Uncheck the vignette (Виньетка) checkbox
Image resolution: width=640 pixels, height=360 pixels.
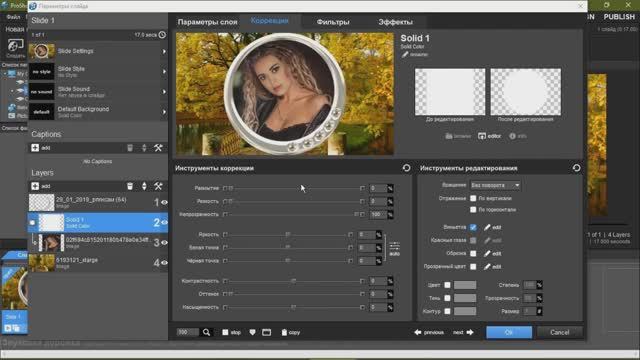(x=473, y=227)
